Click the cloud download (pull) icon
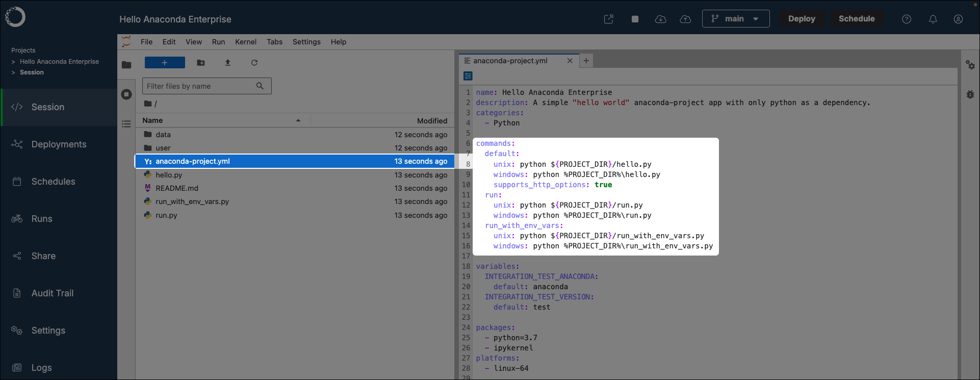The height and width of the screenshot is (380, 980). coord(660,19)
